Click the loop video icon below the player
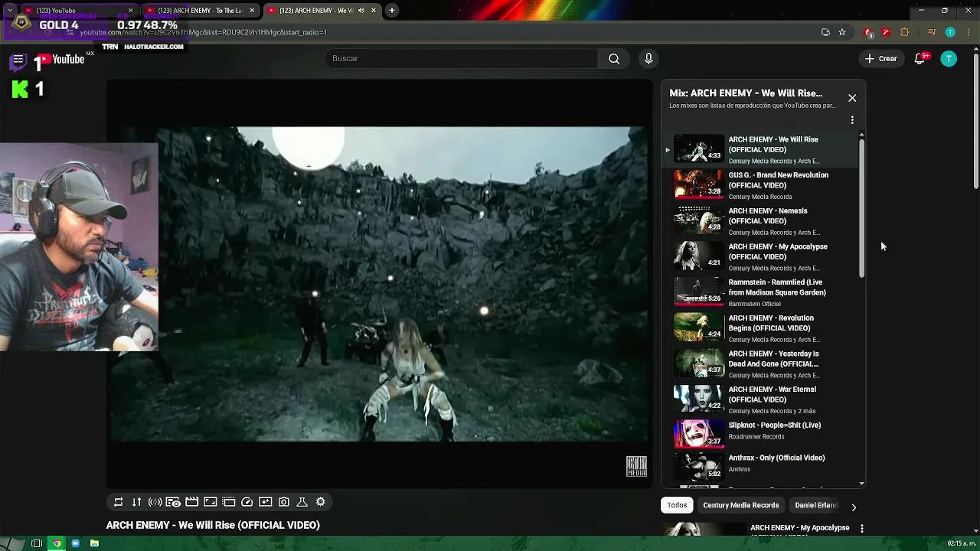Image resolution: width=980 pixels, height=551 pixels. click(119, 502)
